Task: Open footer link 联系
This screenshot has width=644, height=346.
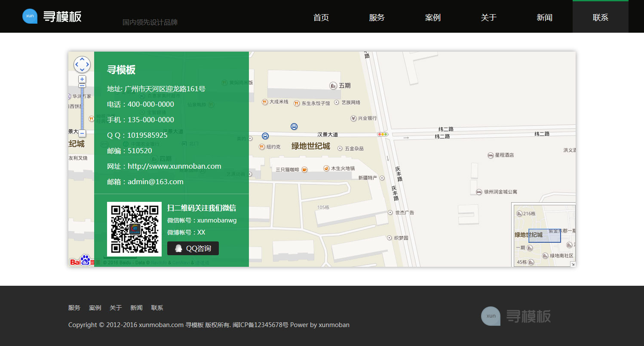Action: [157, 308]
